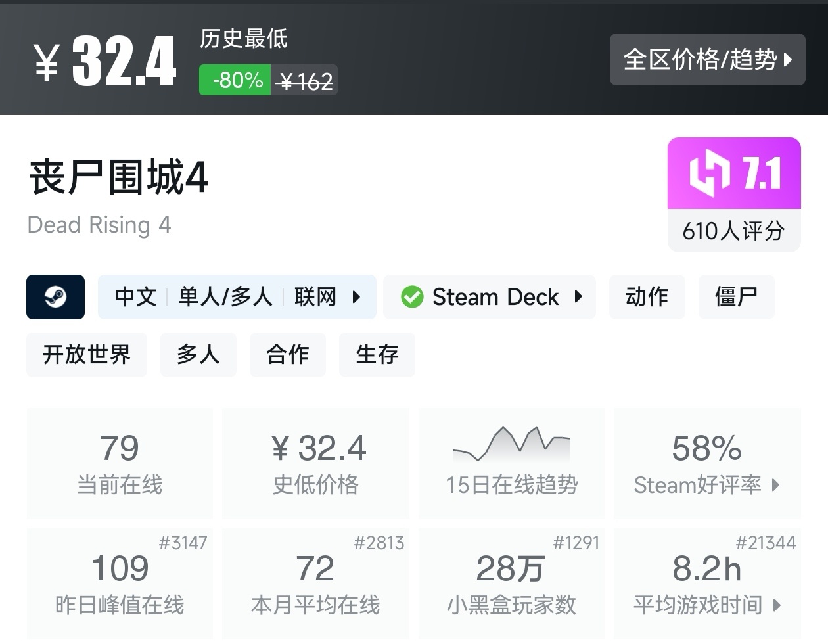Screen dimensions: 828x644
Task: Open 全区价格/趋势 regional prices
Action: [707, 60]
